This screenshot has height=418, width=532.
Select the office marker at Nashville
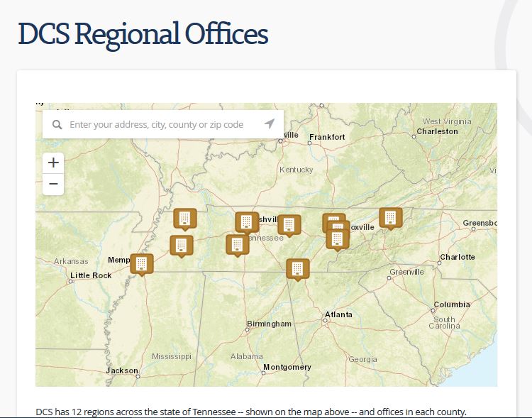click(x=247, y=222)
